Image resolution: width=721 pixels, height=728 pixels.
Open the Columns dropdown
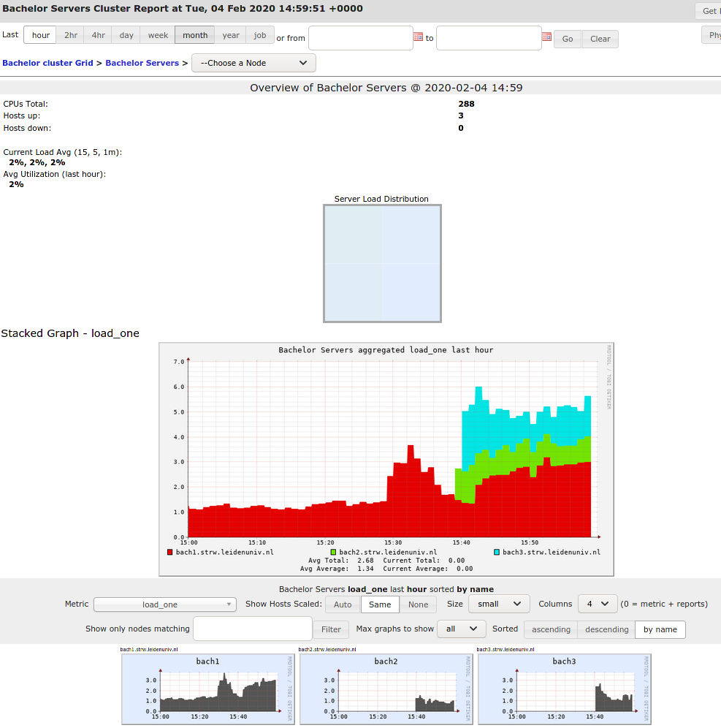[597, 604]
